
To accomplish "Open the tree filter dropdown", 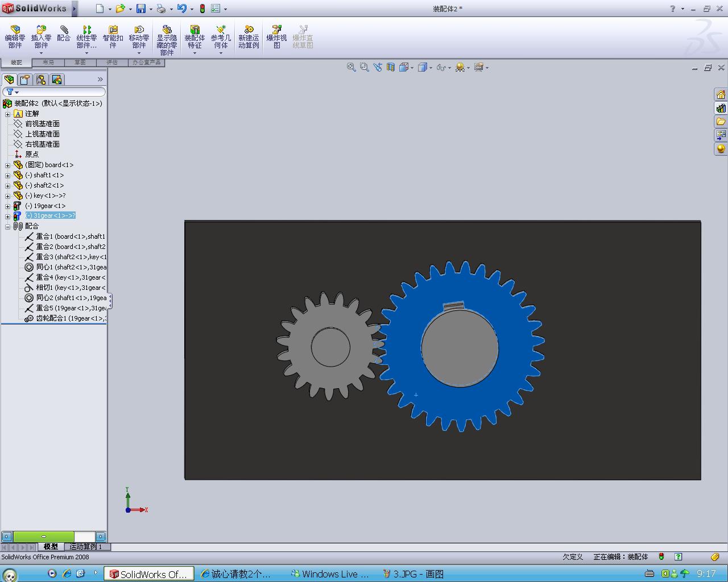I will point(17,92).
